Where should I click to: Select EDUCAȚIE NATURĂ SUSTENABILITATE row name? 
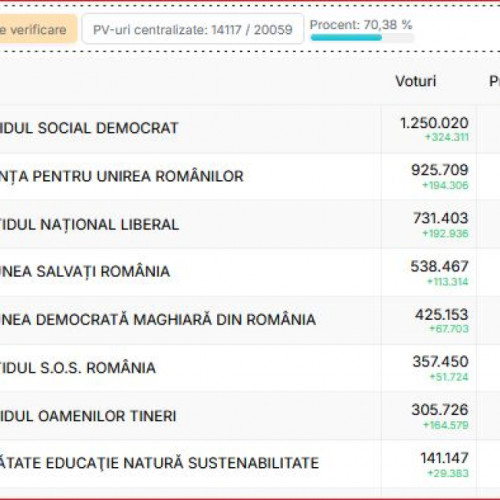pyautogui.click(x=159, y=463)
